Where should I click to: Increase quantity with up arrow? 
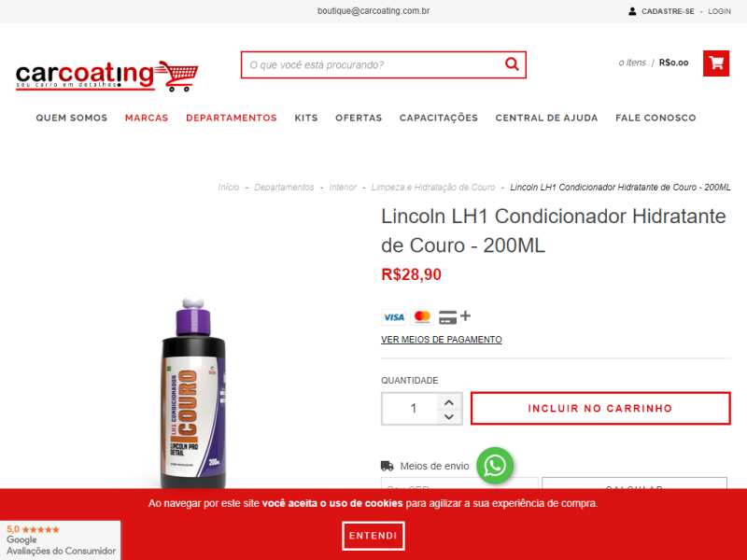(x=448, y=402)
